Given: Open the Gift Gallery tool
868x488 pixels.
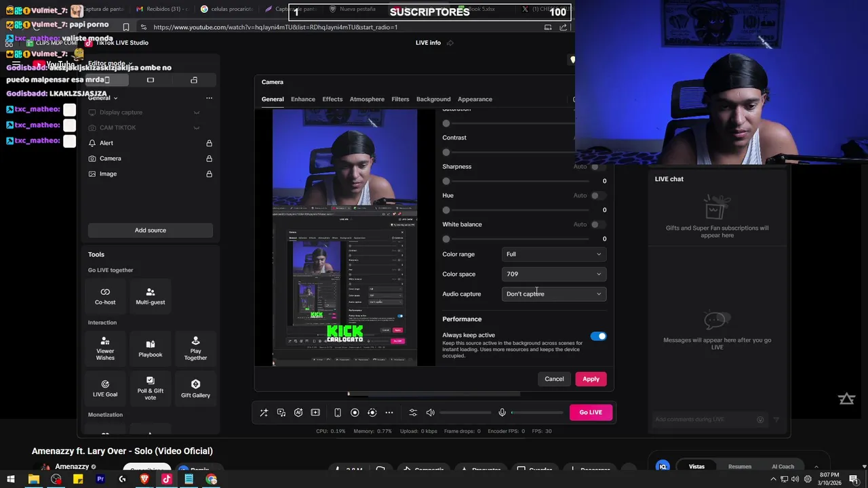Looking at the screenshot, I should point(195,388).
